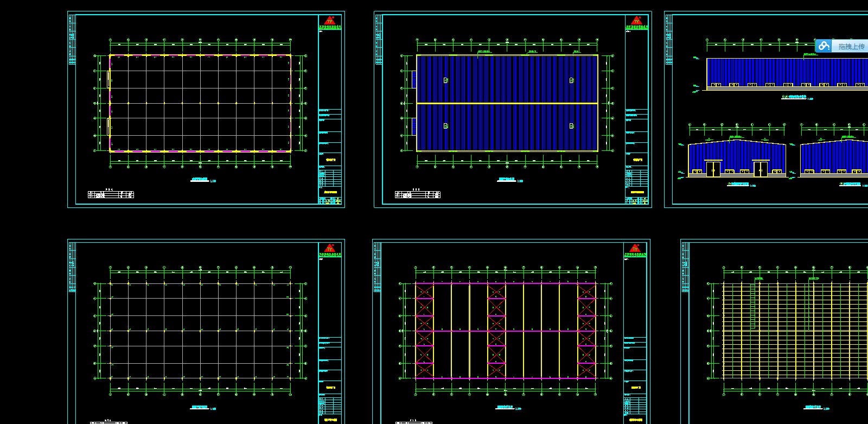Click the red triangle logo on roof plan sheet
The width and height of the screenshot is (868, 424).
coord(637,21)
